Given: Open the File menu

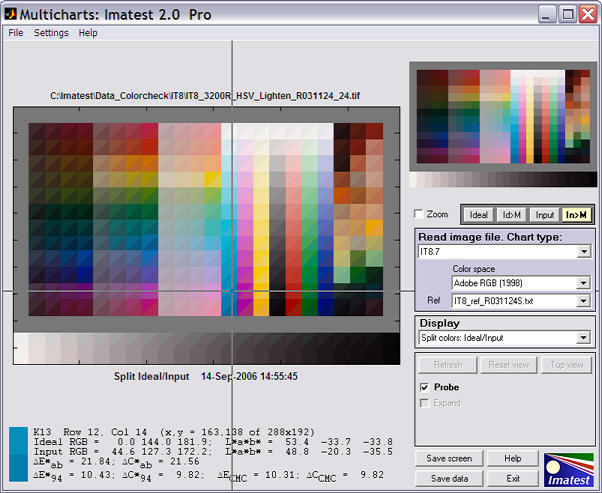Looking at the screenshot, I should pos(16,33).
